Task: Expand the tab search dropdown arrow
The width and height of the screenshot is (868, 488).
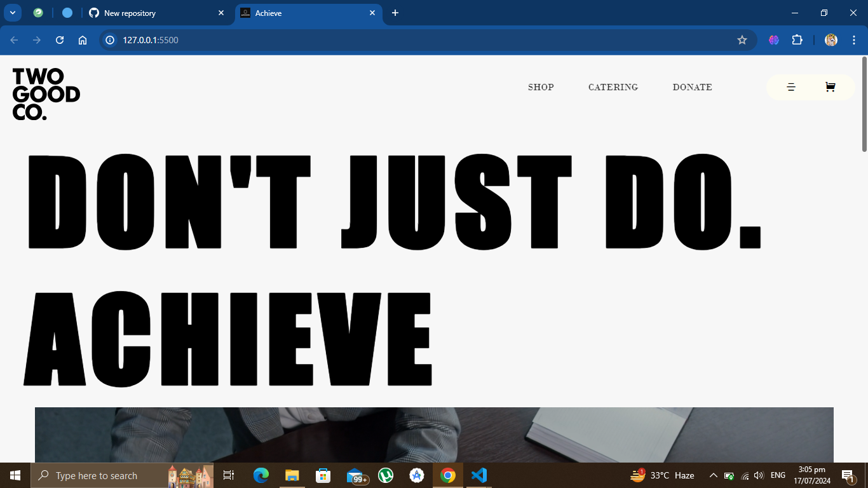Action: (12, 13)
